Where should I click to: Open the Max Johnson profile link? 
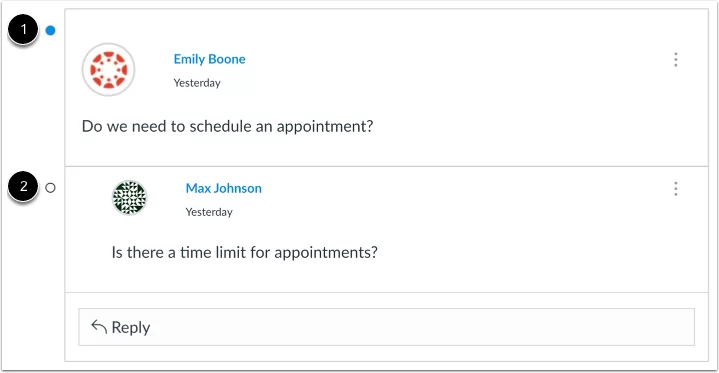pyautogui.click(x=224, y=188)
